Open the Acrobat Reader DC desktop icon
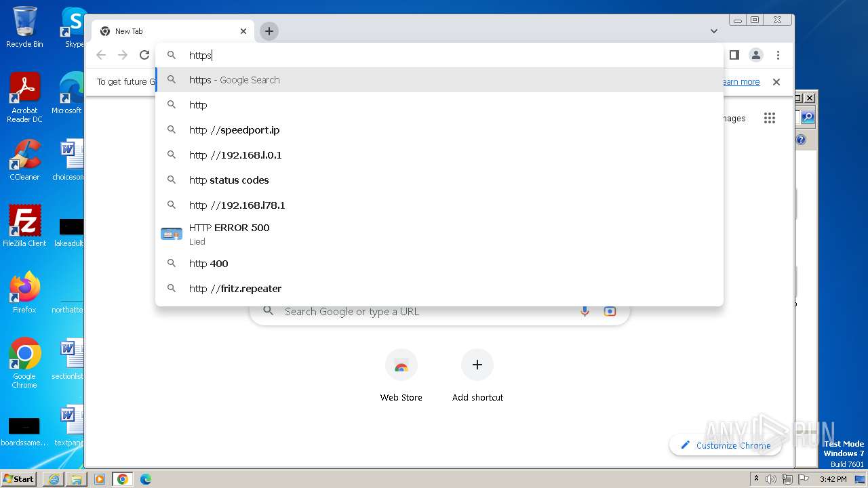The image size is (868, 488). pyautogui.click(x=24, y=98)
